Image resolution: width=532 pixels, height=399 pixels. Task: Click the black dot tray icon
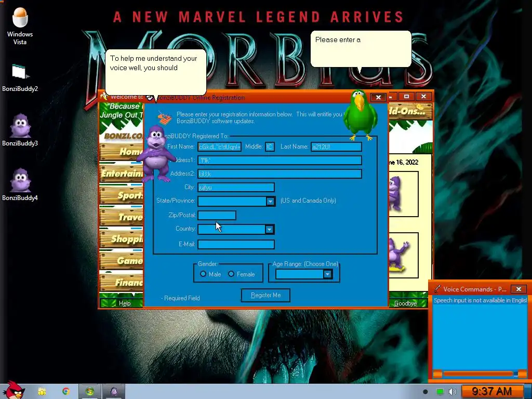point(425,392)
